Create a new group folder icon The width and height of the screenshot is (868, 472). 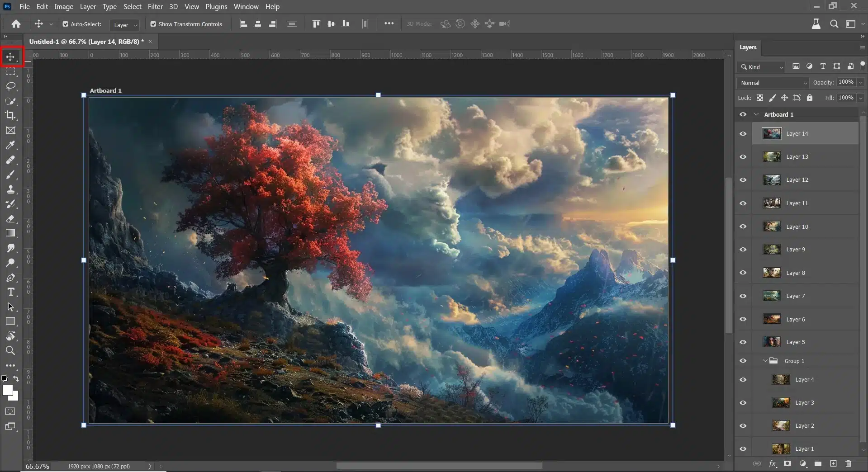(x=818, y=463)
